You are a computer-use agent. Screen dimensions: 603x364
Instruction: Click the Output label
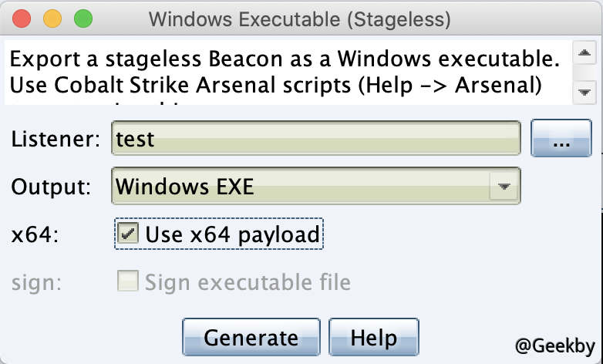[51, 187]
